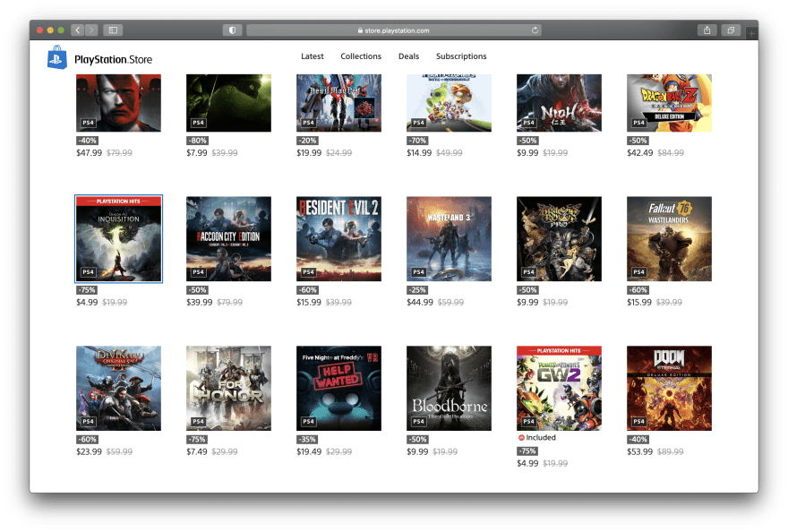The height and width of the screenshot is (532, 788).
Task: Open the Safari share button
Action: click(707, 30)
